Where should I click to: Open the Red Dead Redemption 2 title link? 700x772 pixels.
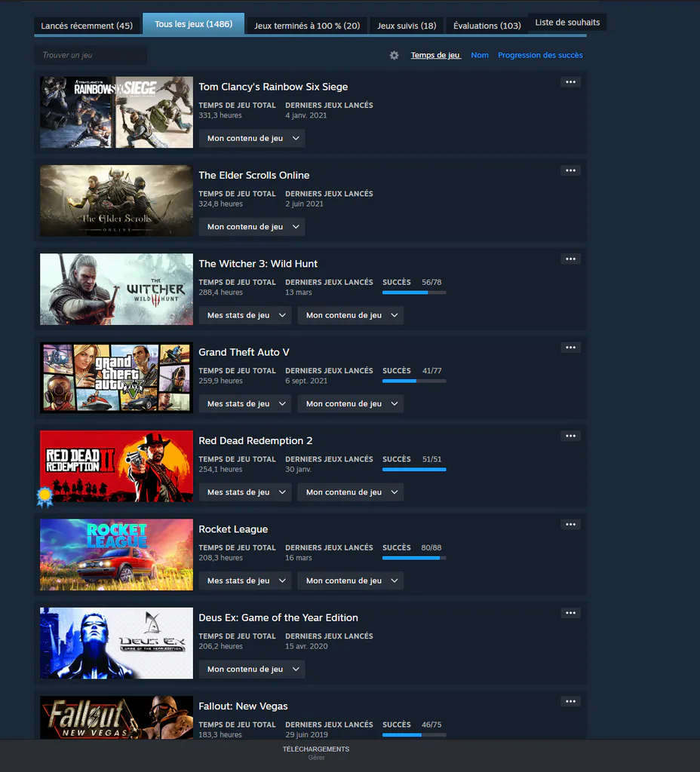255,440
